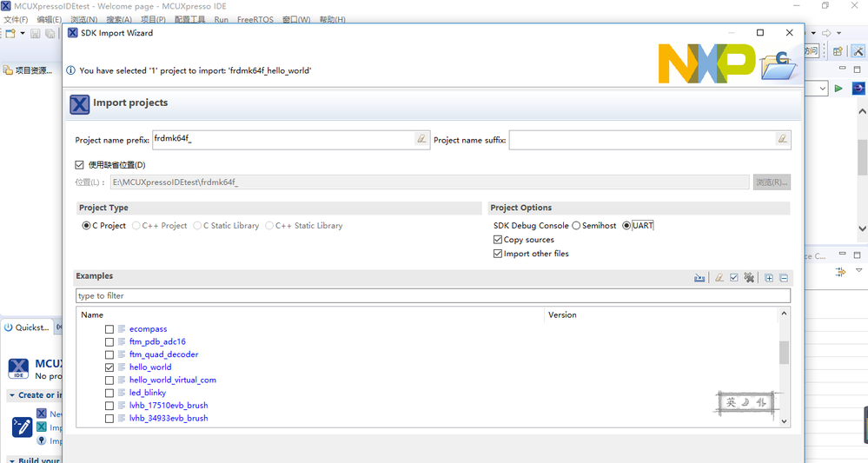Click the MCUXpresso IDE logo in Quickstart
The width and height of the screenshot is (868, 463).
18,368
